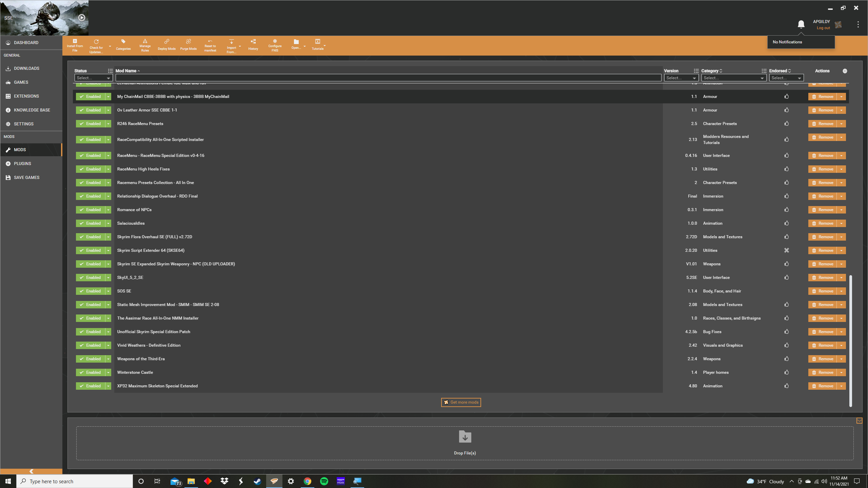868x488 pixels.
Task: Open the Save Games page
Action: point(31,177)
